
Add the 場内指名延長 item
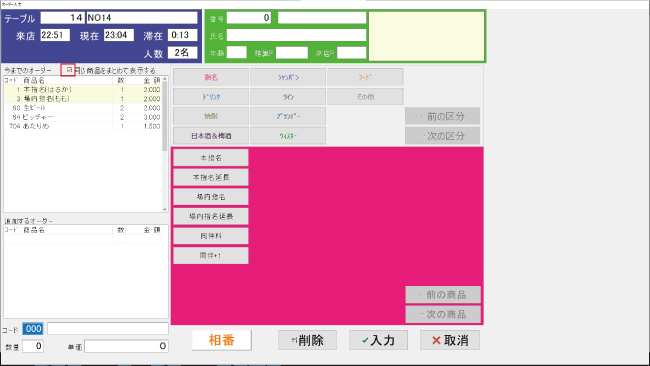point(211,216)
